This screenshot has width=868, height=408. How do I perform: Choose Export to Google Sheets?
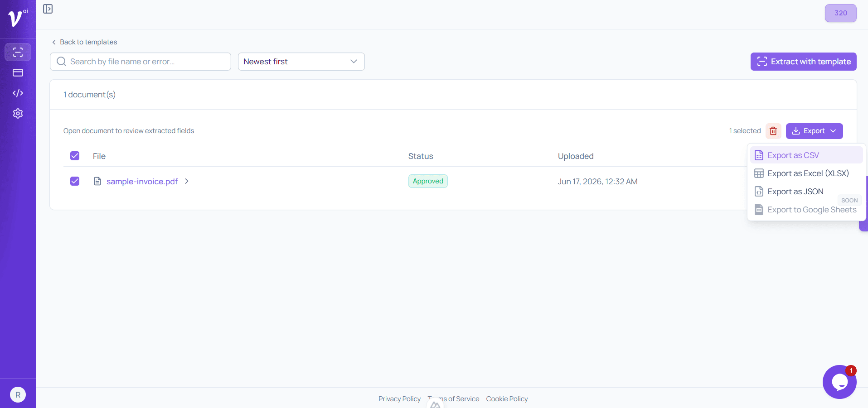[x=806, y=210]
